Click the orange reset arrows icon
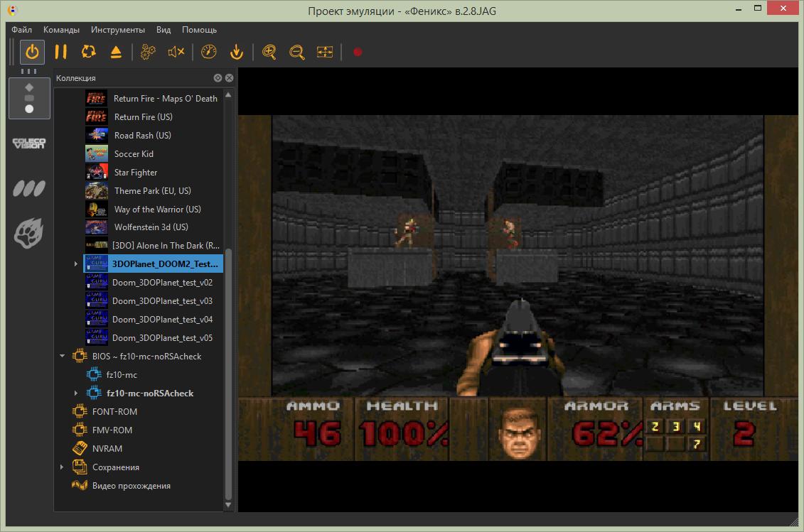This screenshot has height=532, width=804. tap(89, 52)
